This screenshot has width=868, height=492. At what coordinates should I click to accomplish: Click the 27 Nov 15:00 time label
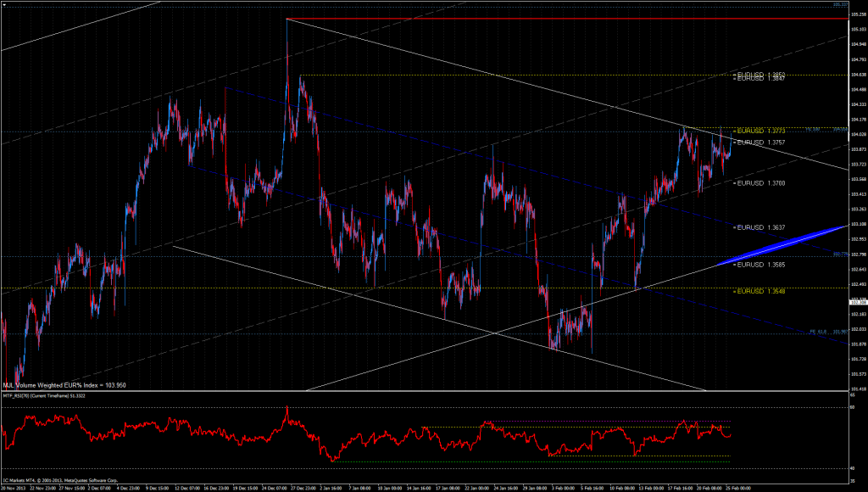72,488
